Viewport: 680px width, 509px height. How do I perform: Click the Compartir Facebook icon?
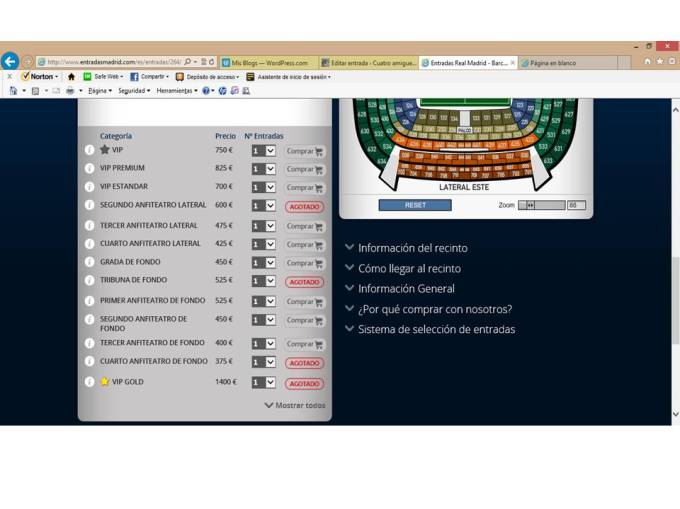(134, 77)
